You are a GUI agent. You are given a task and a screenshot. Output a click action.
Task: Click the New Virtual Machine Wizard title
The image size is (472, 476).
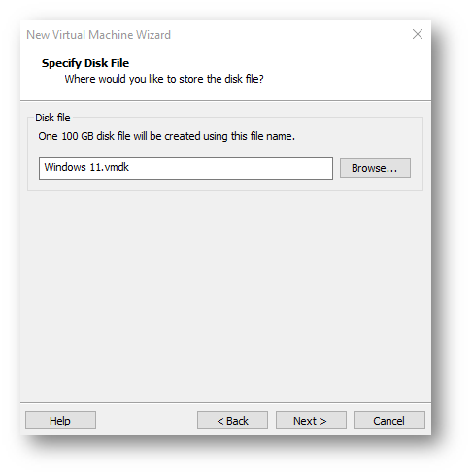tap(98, 35)
